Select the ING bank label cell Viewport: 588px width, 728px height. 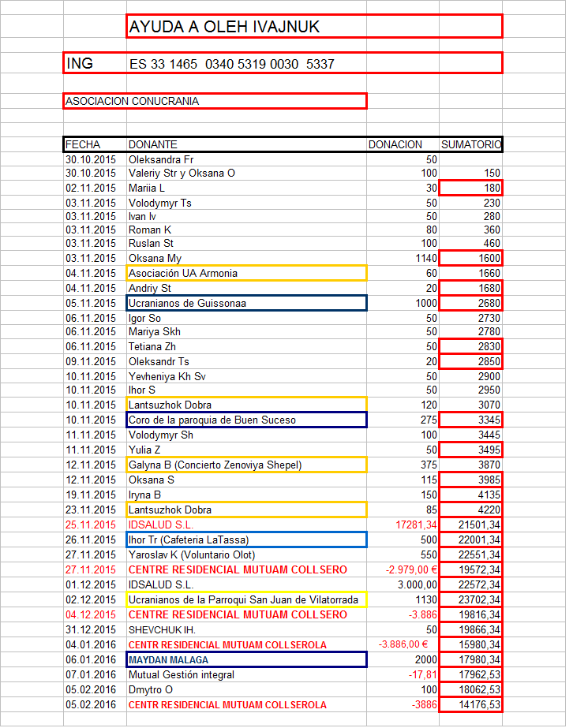[93, 63]
